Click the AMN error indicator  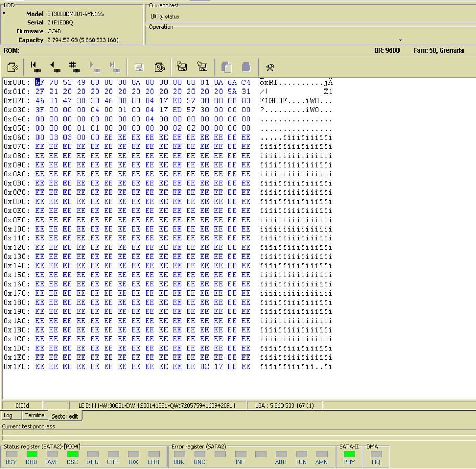(x=322, y=454)
